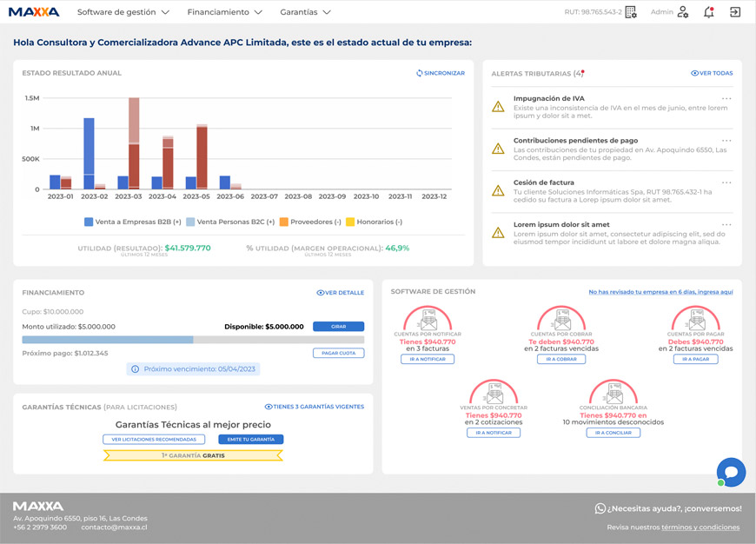The height and width of the screenshot is (544, 756).
Task: Click the eye icon beside Ver todas
Action: point(694,73)
